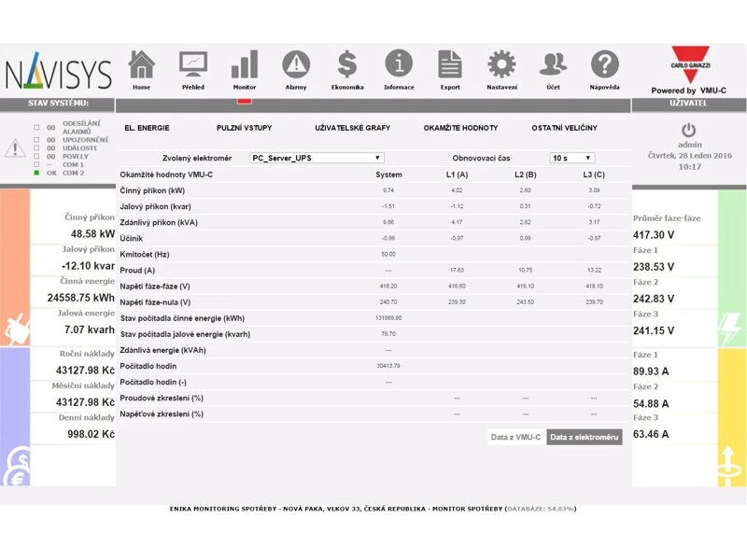Click the COM 2 status indicator
The image size is (747, 560).
(36, 173)
